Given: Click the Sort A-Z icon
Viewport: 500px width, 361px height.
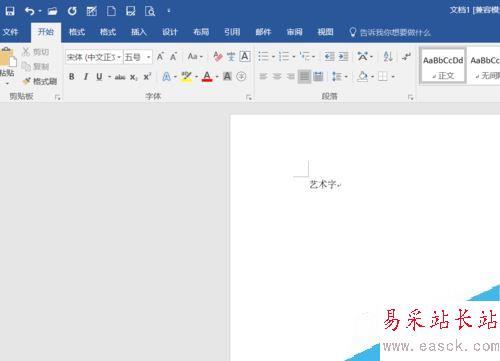Looking at the screenshot, I should coord(388,56).
